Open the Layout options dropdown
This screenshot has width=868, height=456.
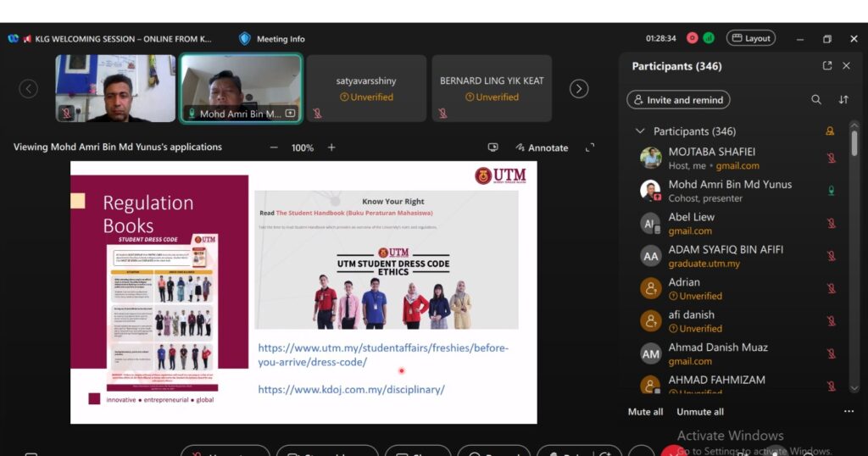pos(751,38)
